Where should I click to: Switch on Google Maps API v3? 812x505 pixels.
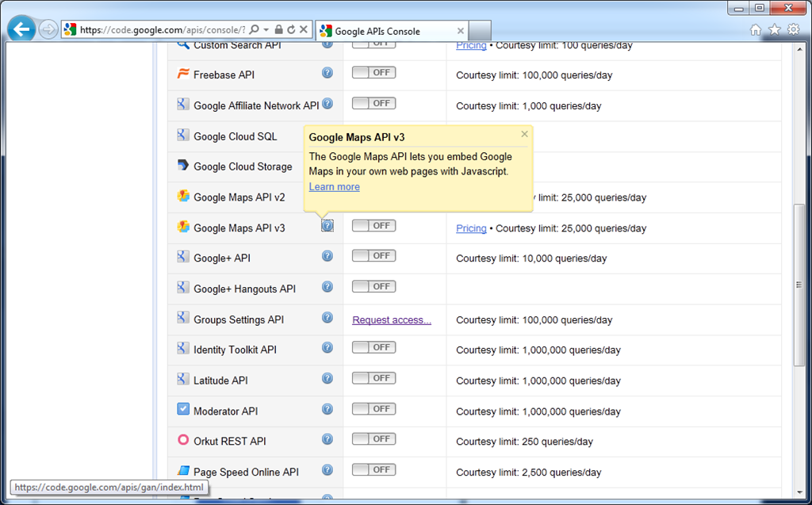click(374, 225)
